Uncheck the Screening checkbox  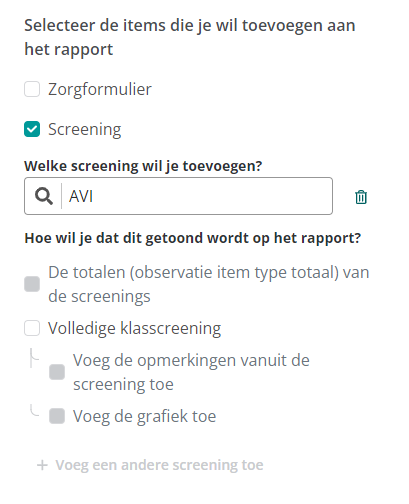coord(32,129)
